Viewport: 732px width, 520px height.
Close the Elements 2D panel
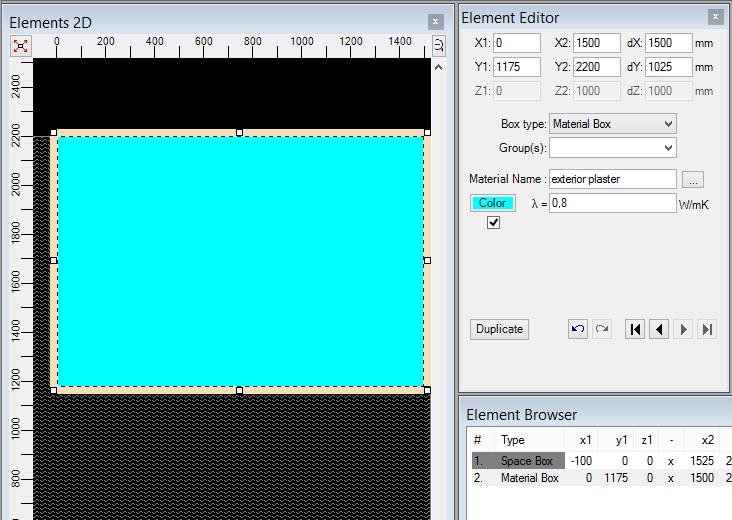pos(435,21)
